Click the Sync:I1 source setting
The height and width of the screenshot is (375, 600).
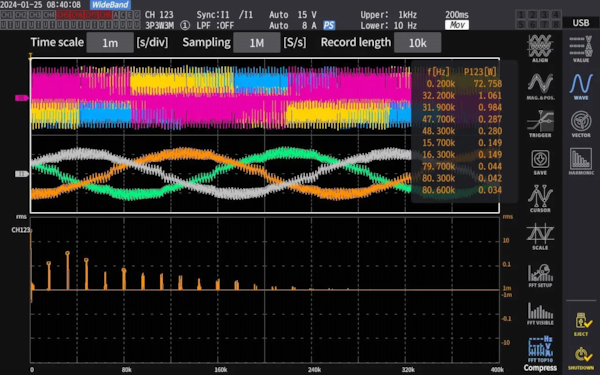(x=225, y=15)
